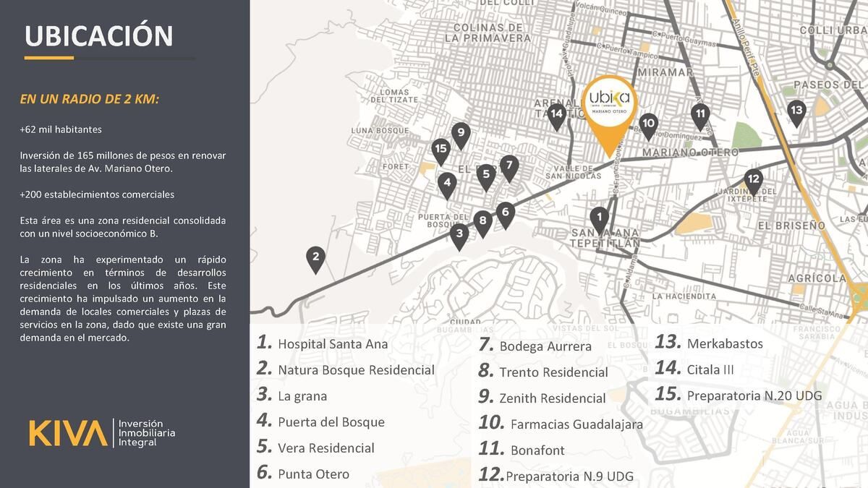
Task: Select the "+62 mil habitantes" line
Action: tap(61, 129)
